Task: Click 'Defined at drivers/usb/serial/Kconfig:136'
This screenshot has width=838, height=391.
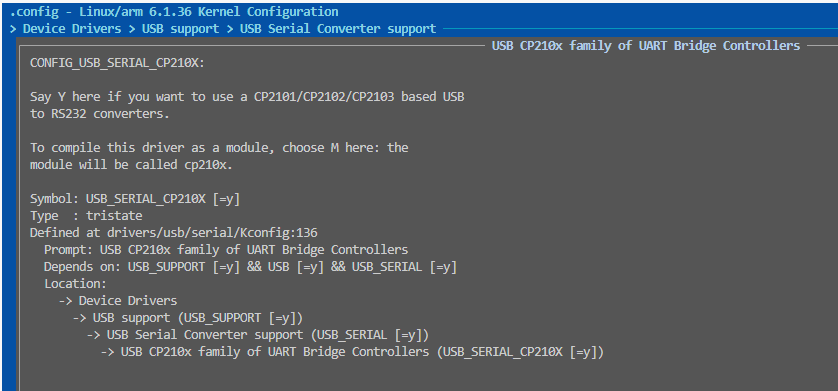Action: (174, 233)
